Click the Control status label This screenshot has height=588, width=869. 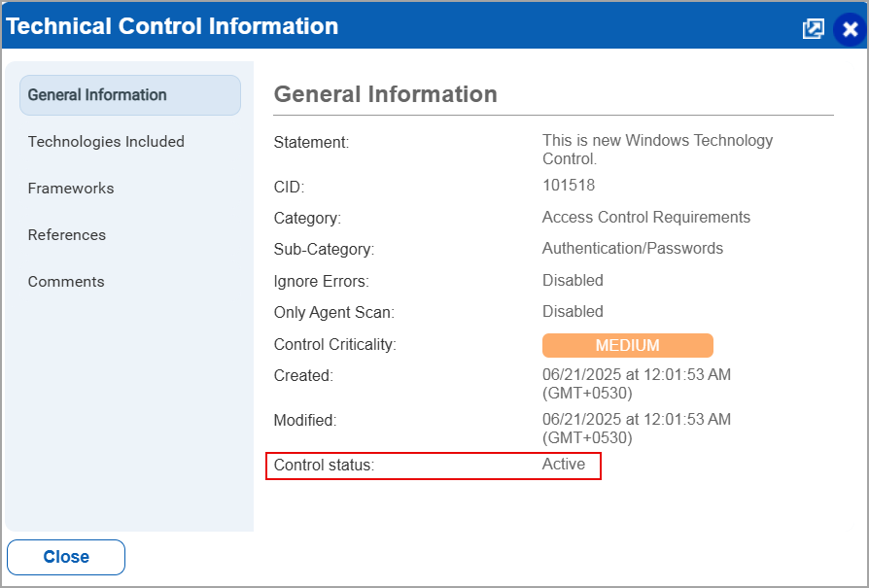click(324, 465)
